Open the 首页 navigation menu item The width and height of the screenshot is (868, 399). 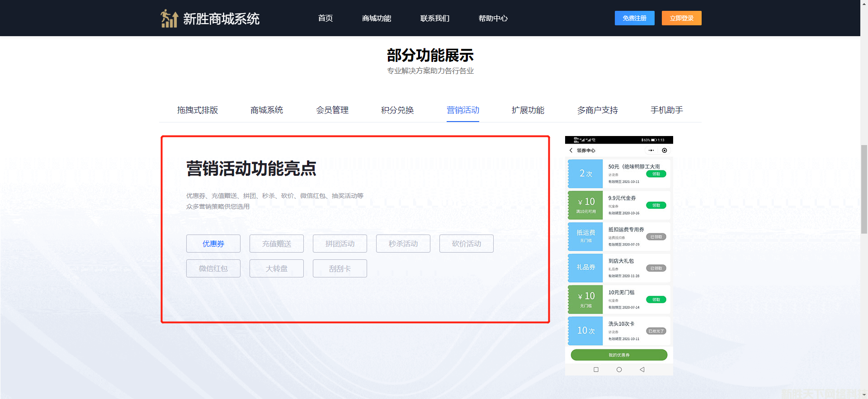(325, 19)
